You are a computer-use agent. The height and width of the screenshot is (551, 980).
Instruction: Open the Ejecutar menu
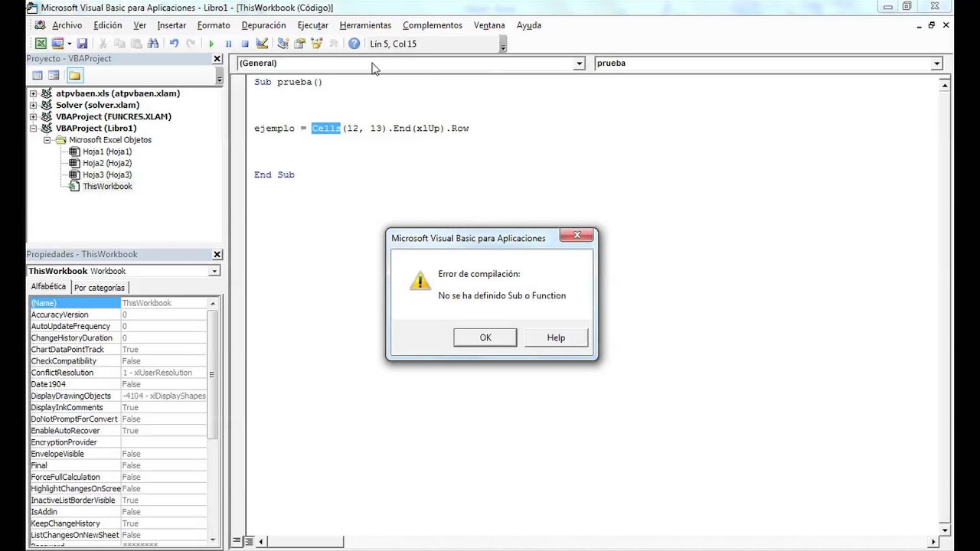tap(312, 25)
